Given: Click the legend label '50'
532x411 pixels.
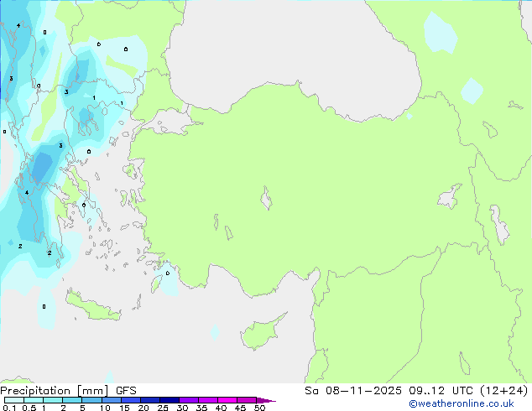Looking at the screenshot, I should pyautogui.click(x=259, y=408).
